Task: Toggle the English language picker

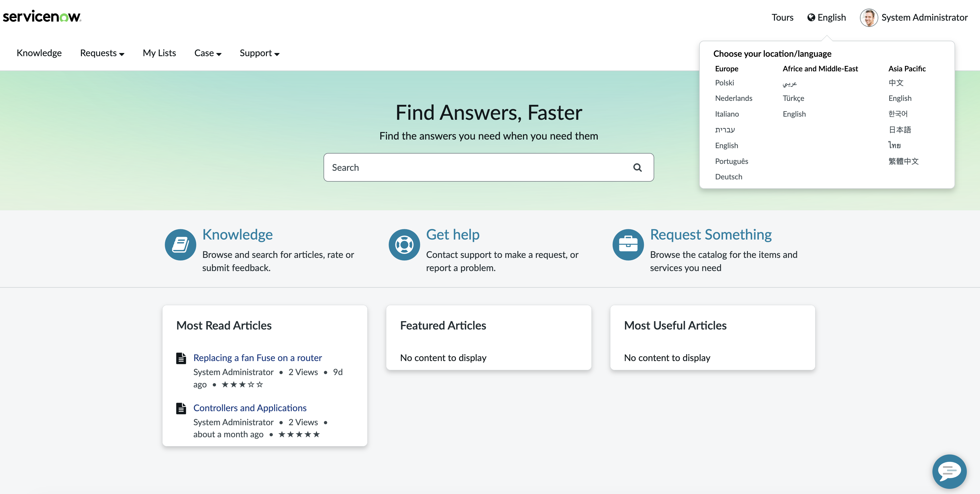Action: pyautogui.click(x=827, y=17)
